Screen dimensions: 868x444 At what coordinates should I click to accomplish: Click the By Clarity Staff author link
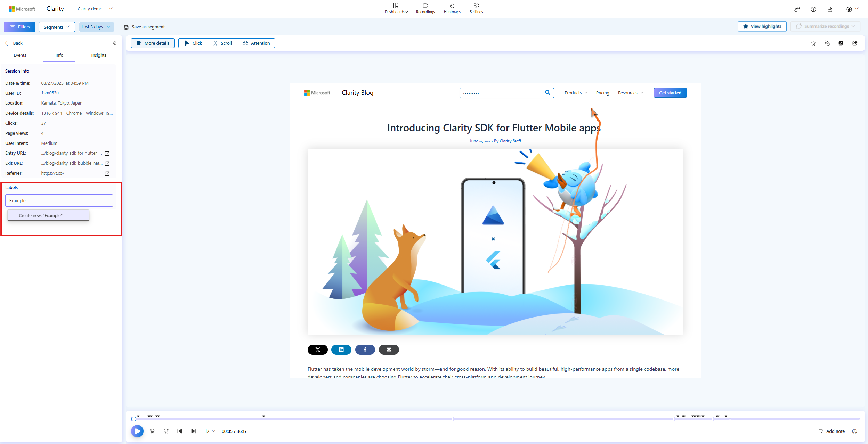tap(508, 141)
